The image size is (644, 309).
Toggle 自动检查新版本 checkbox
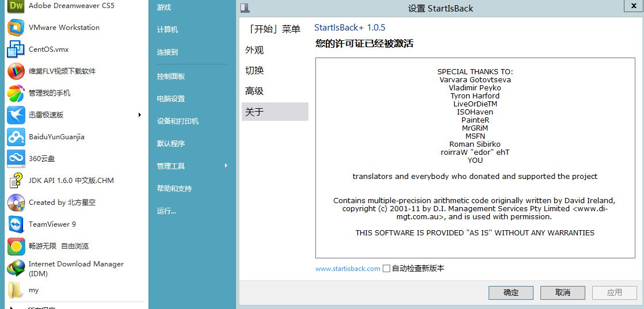(386, 268)
